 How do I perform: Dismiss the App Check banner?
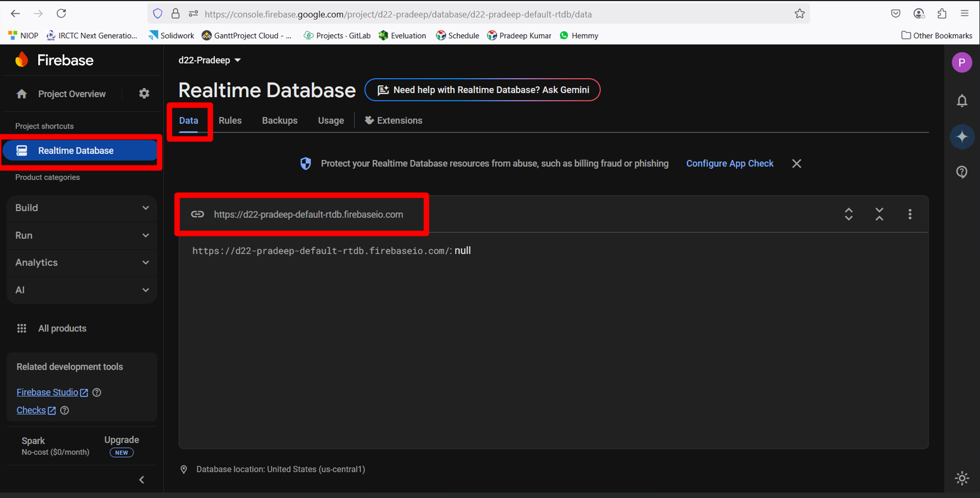click(797, 163)
